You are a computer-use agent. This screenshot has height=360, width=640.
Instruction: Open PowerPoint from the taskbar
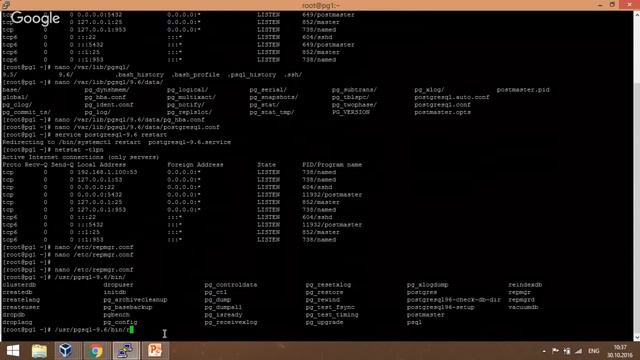[155, 351]
